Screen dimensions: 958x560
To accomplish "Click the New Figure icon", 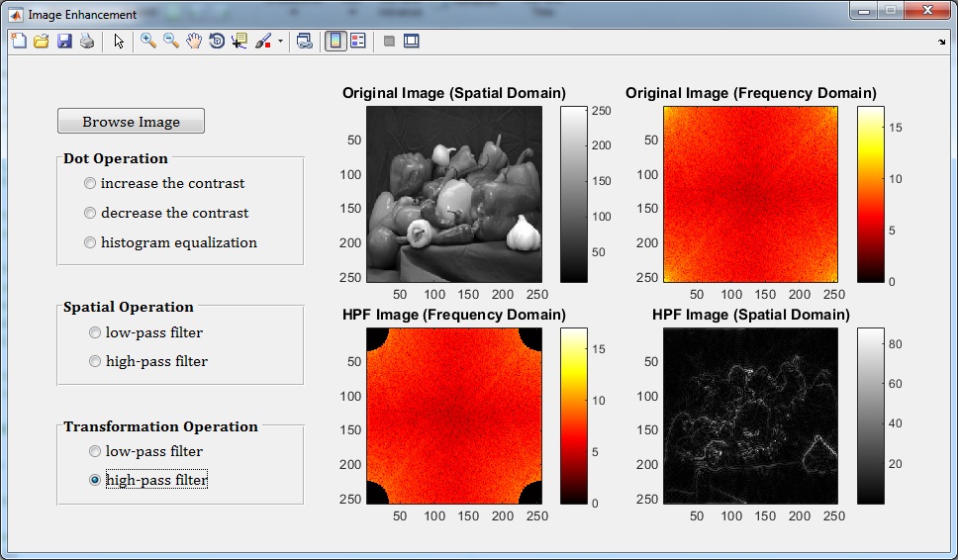I will coord(18,41).
